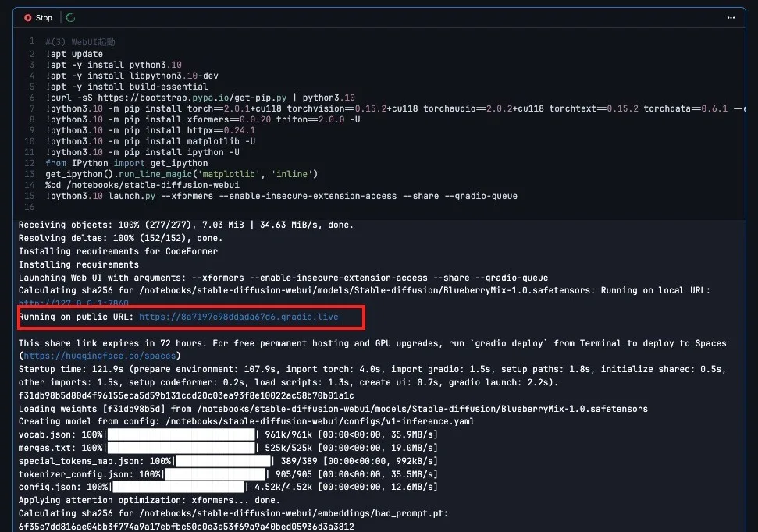Click the line "!apt -y install build-essential"

(x=126, y=87)
